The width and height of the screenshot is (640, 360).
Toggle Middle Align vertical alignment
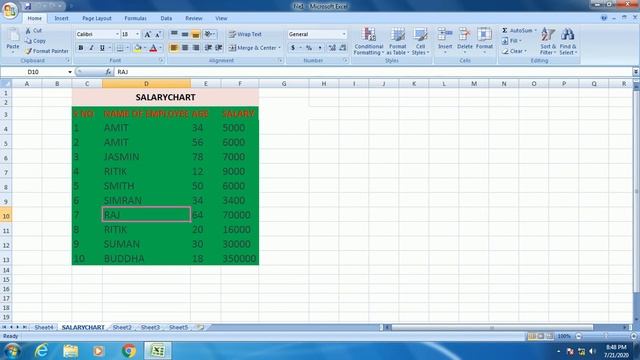[185, 34]
